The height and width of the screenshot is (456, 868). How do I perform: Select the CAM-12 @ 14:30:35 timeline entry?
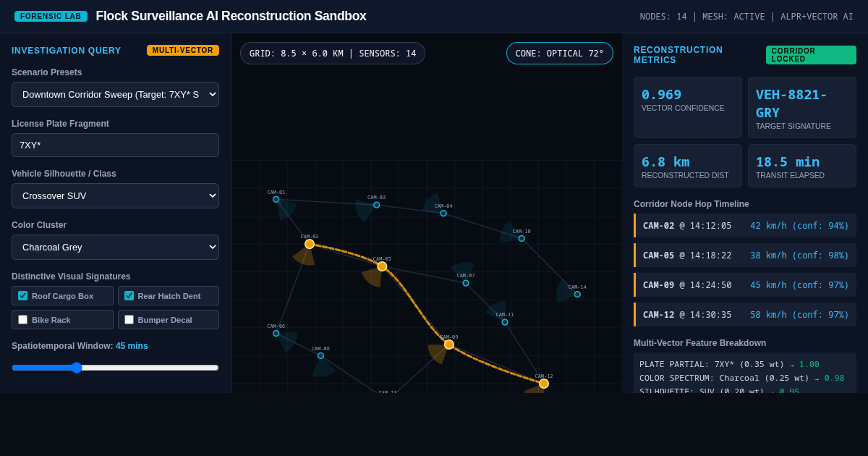(745, 314)
